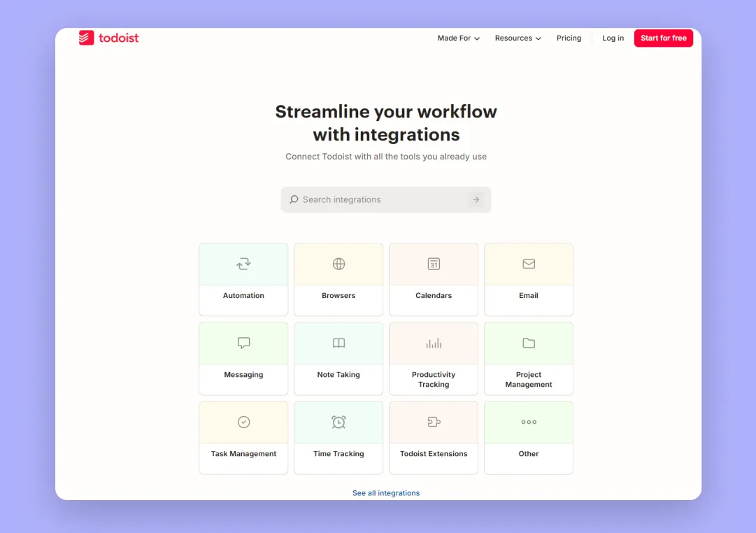The image size is (756, 533).
Task: Click the todoist wordmark text
Action: [x=119, y=38]
